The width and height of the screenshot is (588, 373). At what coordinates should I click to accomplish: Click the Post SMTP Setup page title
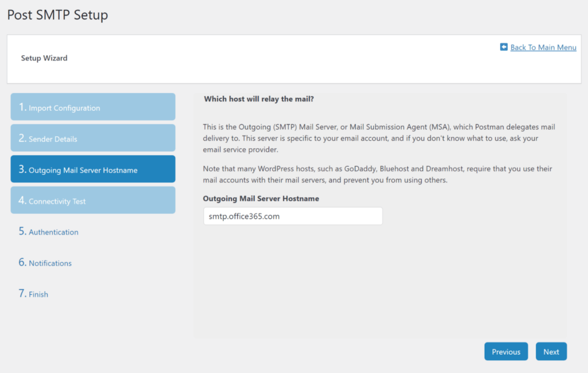coord(57,15)
